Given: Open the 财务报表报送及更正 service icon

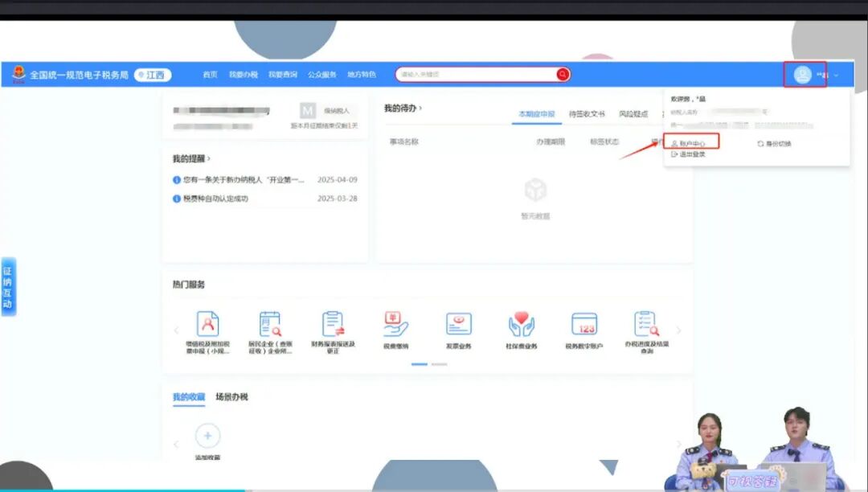Looking at the screenshot, I should pos(333,324).
